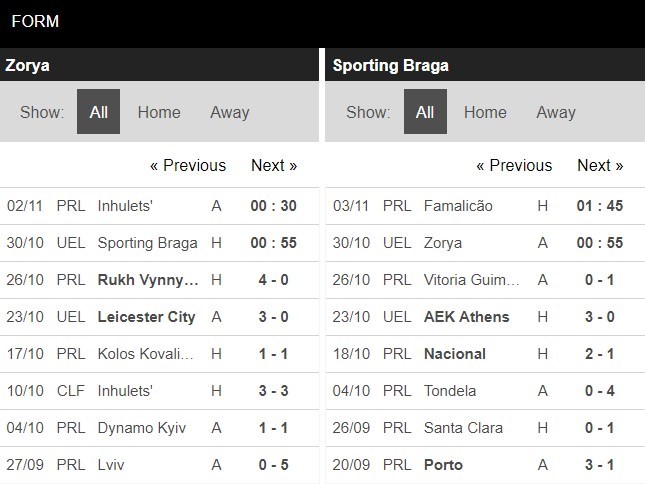Image resolution: width=645 pixels, height=484 pixels.
Task: Go to Next results for Sporting Braga
Action: point(600,165)
